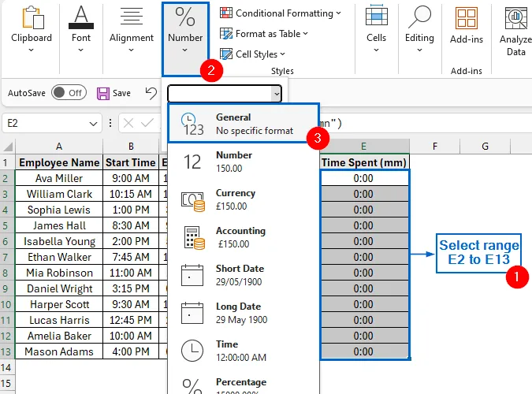Open the Name Box dropdown arrow
This screenshot has height=394, width=532.
point(93,124)
